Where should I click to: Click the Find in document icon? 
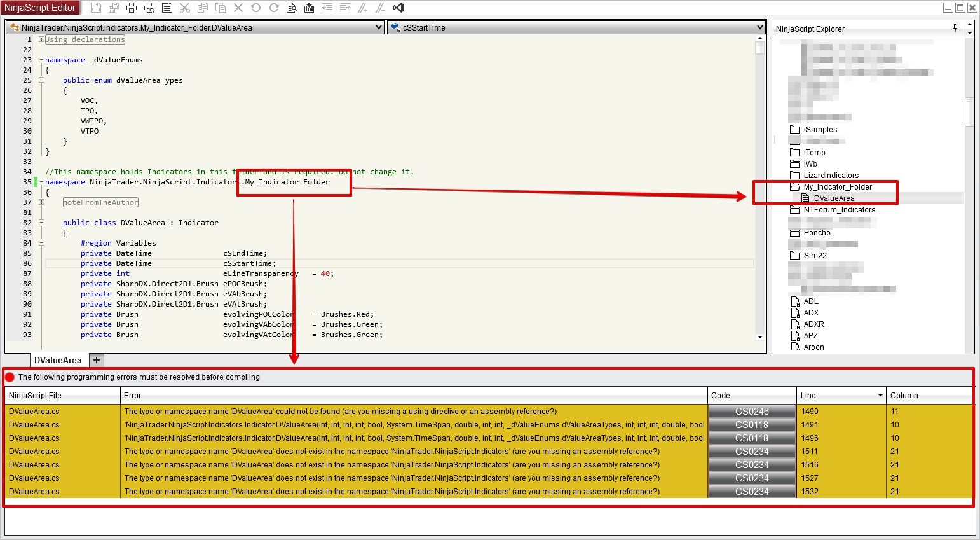(292, 8)
